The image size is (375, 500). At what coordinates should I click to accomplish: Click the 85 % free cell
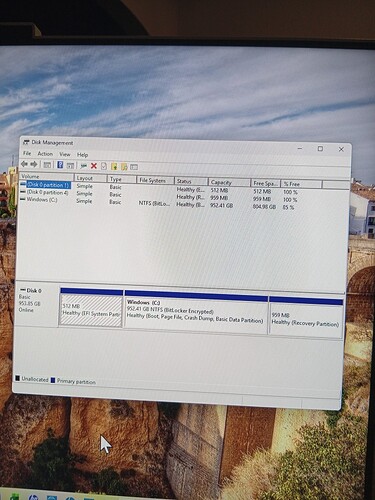[289, 207]
